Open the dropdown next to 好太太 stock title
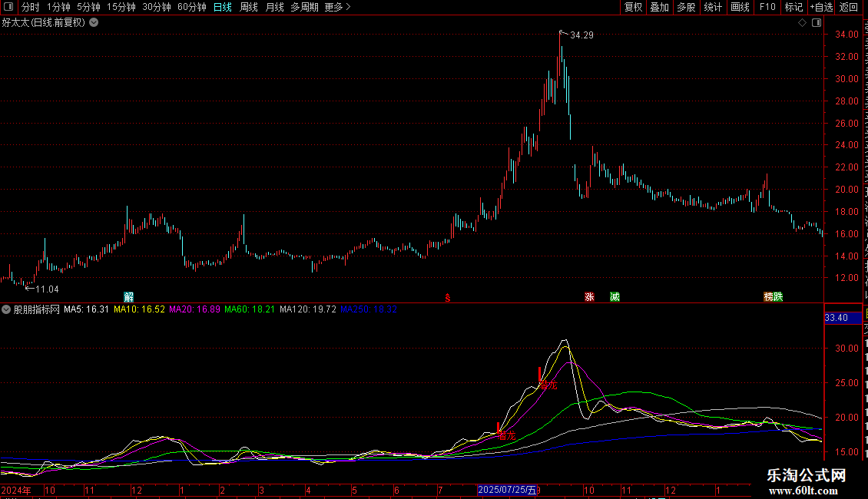This screenshot has width=868, height=499. click(94, 22)
